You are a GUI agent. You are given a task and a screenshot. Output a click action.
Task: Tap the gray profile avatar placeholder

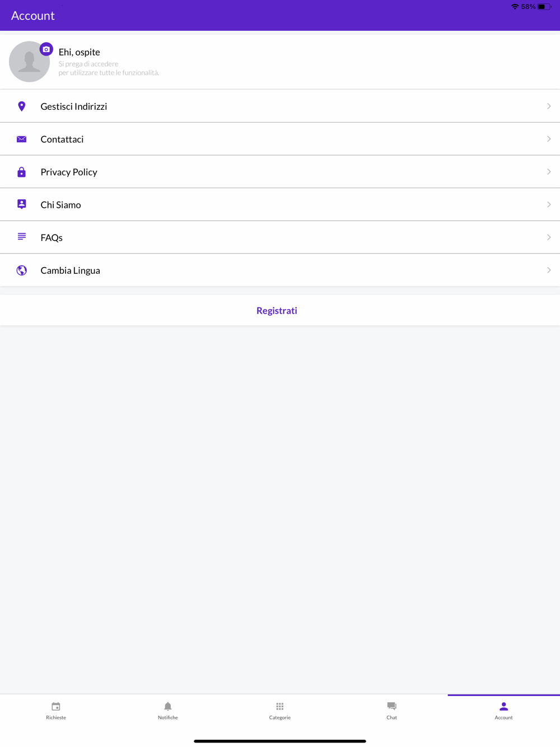click(x=28, y=64)
